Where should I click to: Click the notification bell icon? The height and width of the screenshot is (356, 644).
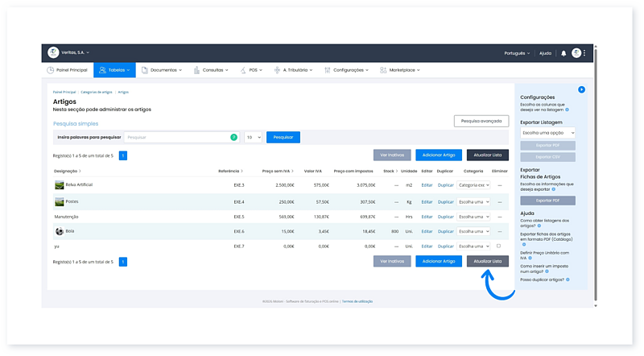click(x=563, y=53)
